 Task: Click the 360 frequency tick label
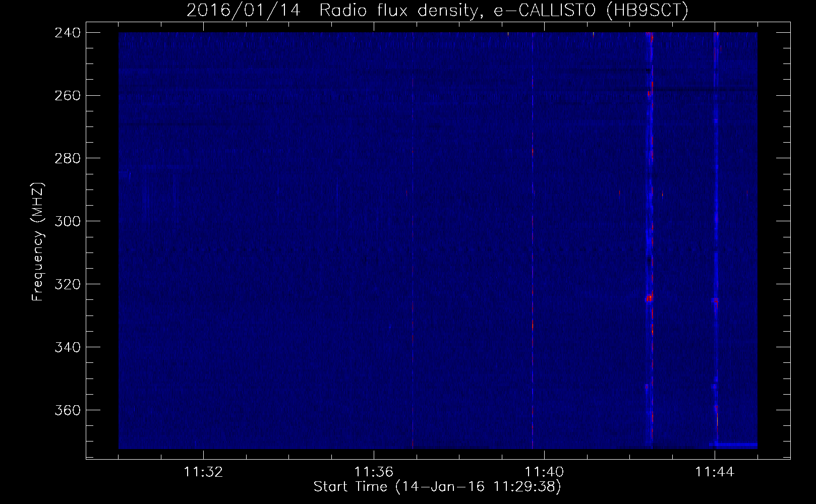tap(68, 411)
